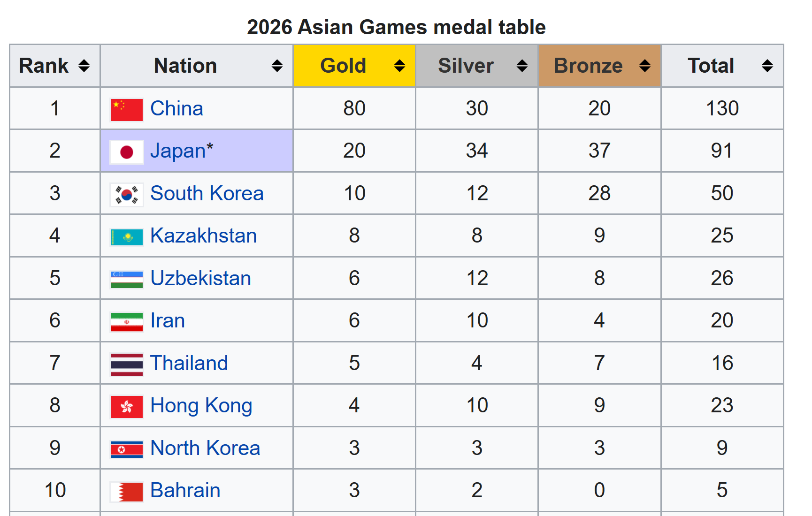Click the Kazakhstan flag icon
This screenshot has height=516, width=812.
[126, 237]
